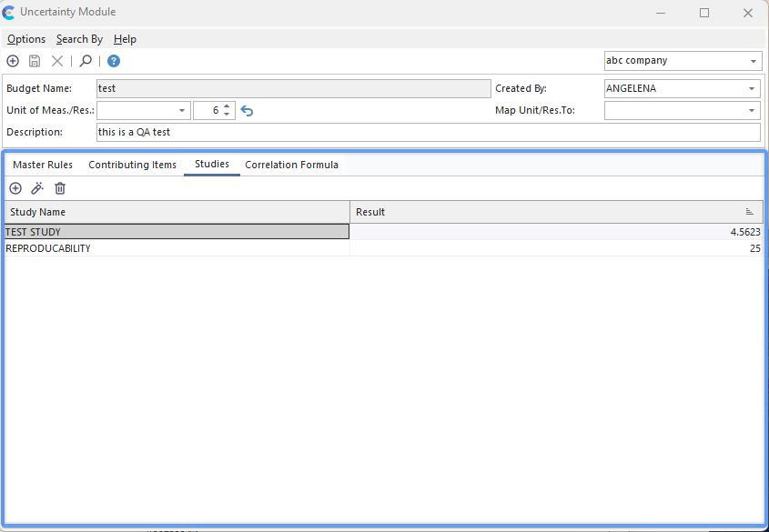Switch to the Contributing Items tab
Screen dimensions: 769x532
[x=133, y=165]
